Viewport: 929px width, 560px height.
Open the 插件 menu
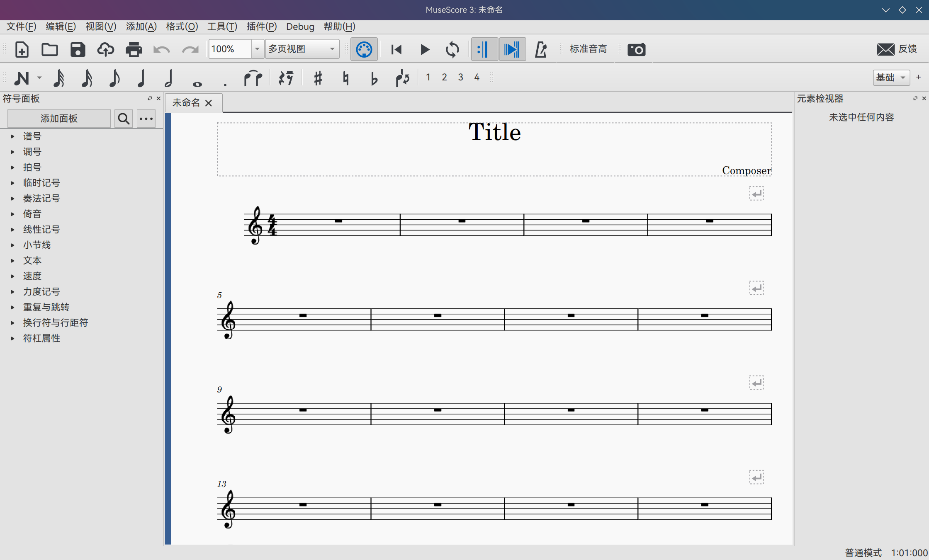pyautogui.click(x=261, y=27)
